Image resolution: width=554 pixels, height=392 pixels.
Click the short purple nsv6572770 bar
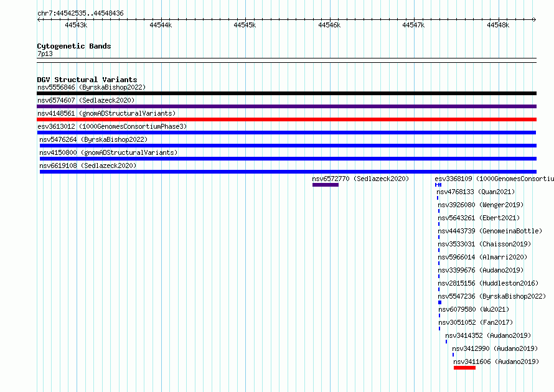[326, 185]
